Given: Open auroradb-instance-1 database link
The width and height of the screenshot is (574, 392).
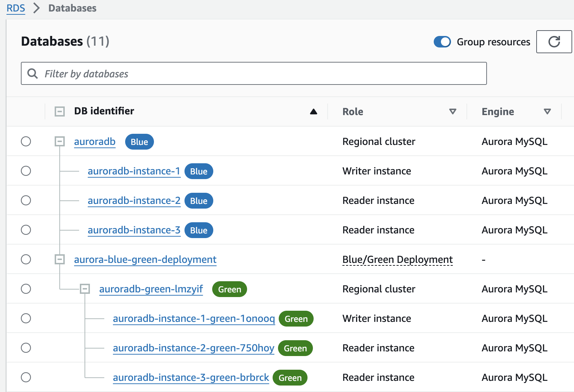Looking at the screenshot, I should pyautogui.click(x=134, y=171).
